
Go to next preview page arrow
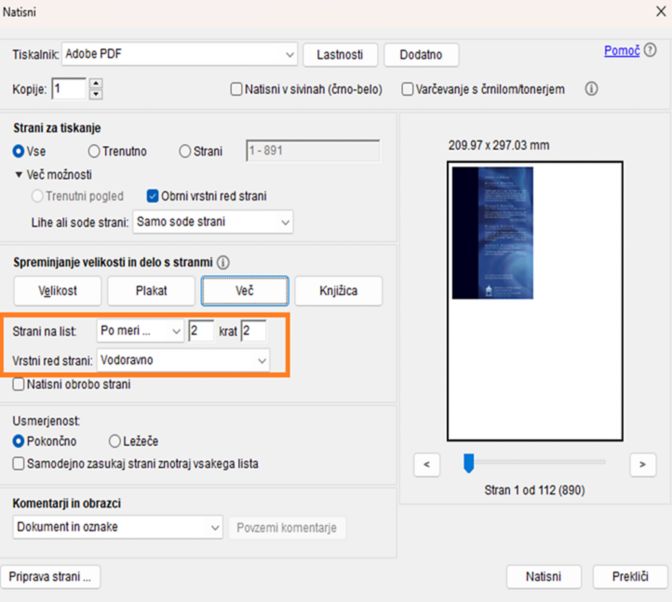pyautogui.click(x=642, y=464)
